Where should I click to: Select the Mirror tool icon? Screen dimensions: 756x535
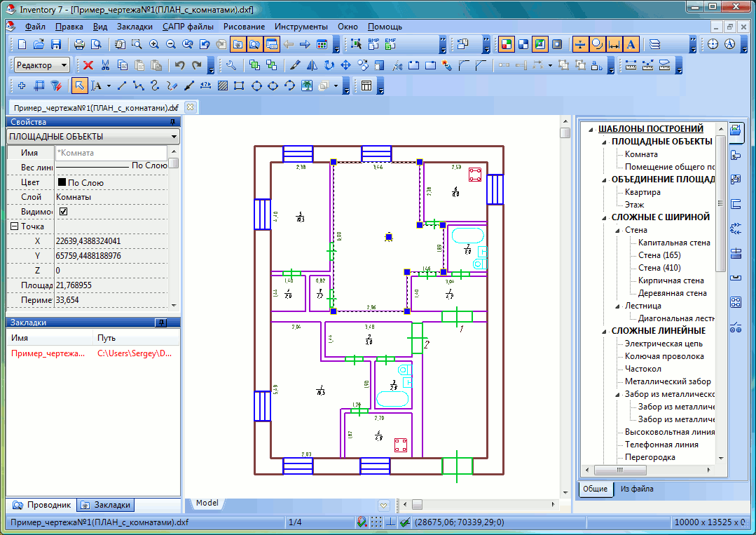[312, 65]
